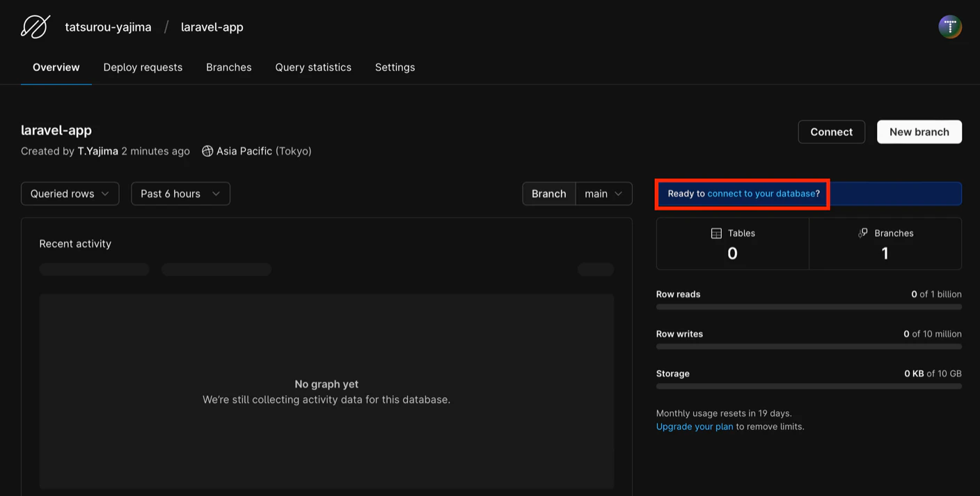Open the Overview tab
This screenshot has height=496, width=980.
coord(56,68)
